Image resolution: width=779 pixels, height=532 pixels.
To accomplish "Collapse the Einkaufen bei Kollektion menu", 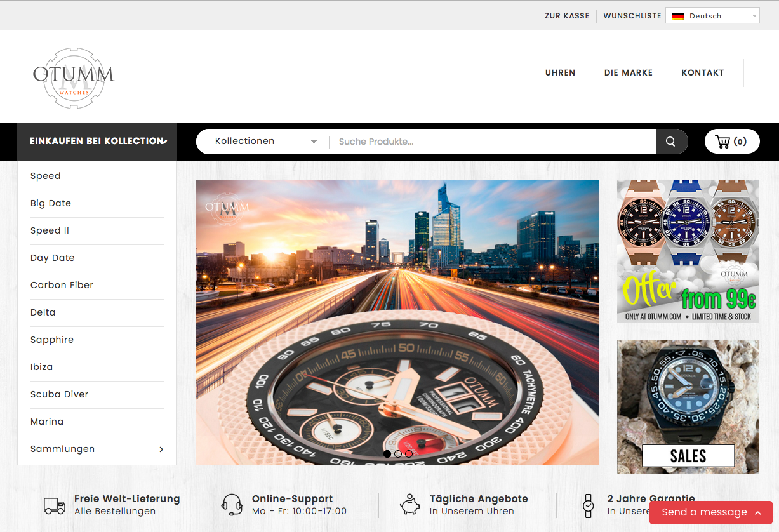I will click(x=97, y=142).
